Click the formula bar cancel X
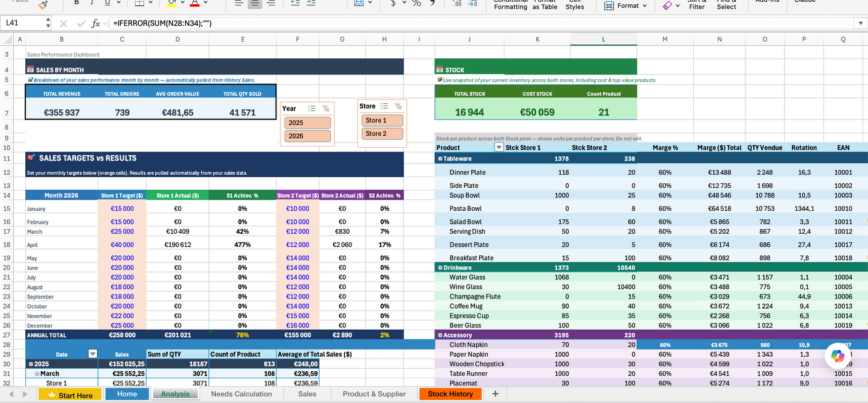The width and height of the screenshot is (868, 403). [63, 24]
